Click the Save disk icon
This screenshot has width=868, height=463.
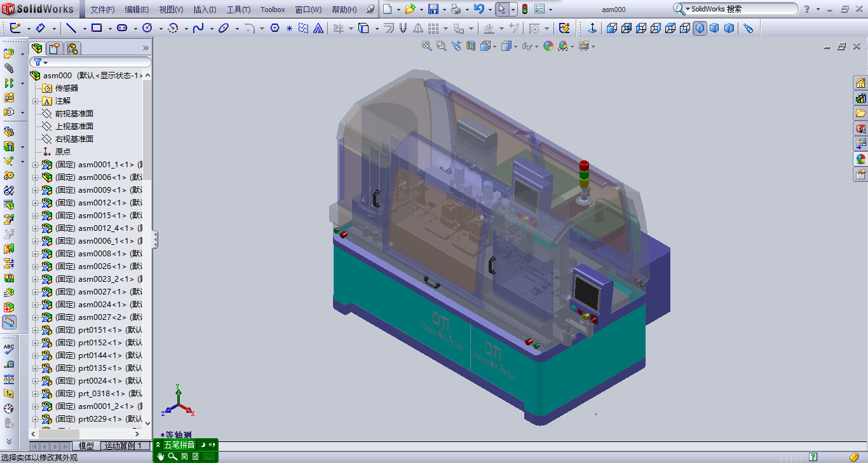click(433, 9)
